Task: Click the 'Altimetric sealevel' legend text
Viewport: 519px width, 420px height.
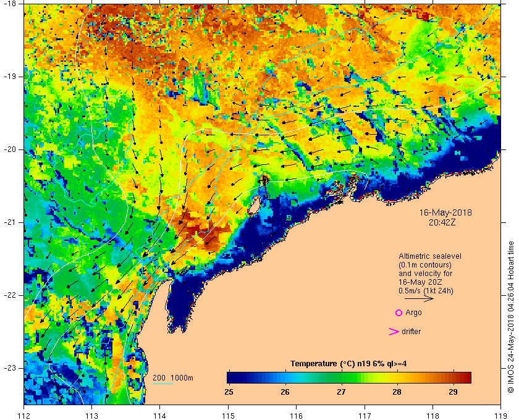Action: click(430, 256)
